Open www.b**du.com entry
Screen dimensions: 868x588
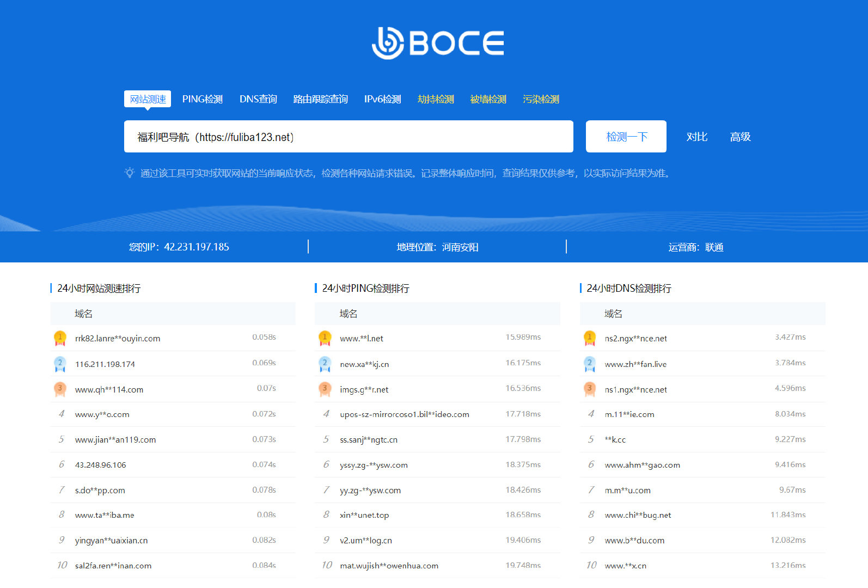[x=634, y=541]
